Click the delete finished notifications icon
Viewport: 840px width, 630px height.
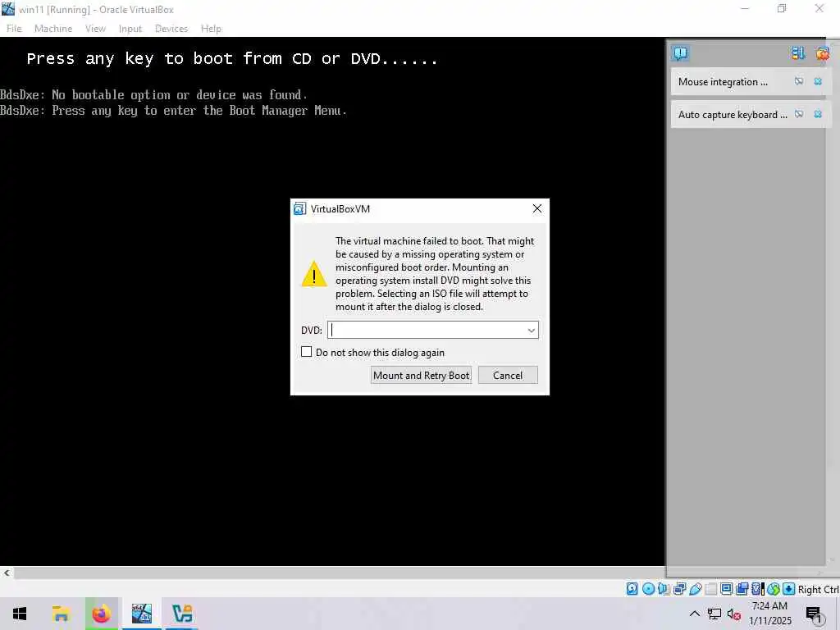(822, 53)
